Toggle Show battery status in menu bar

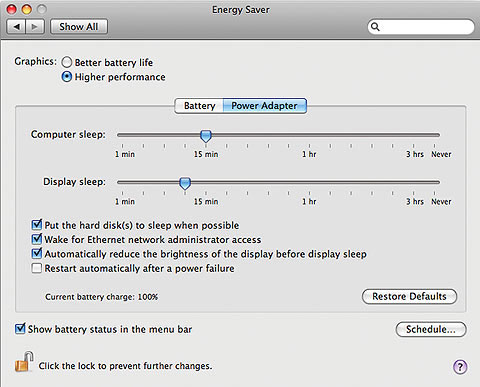[20, 329]
